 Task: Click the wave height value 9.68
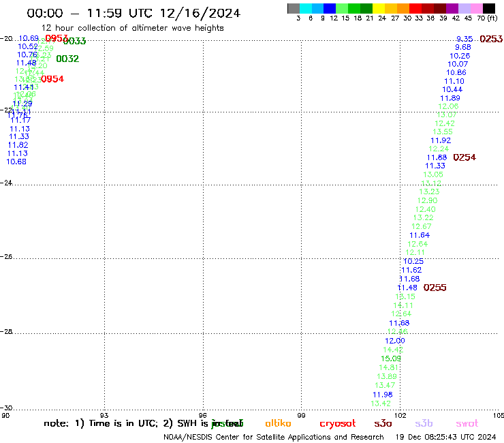pos(463,47)
